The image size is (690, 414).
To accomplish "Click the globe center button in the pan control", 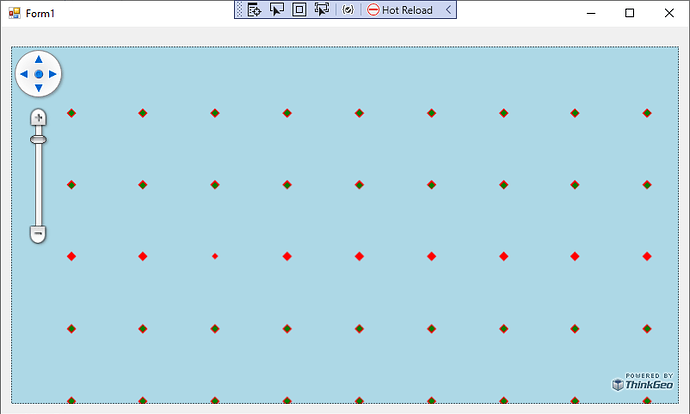I will tap(39, 74).
